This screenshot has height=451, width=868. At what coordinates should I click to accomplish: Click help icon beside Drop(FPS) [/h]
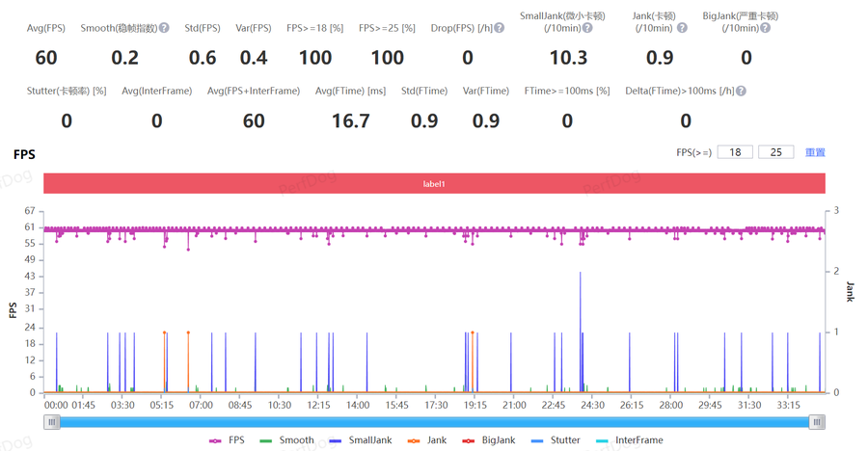coord(499,29)
